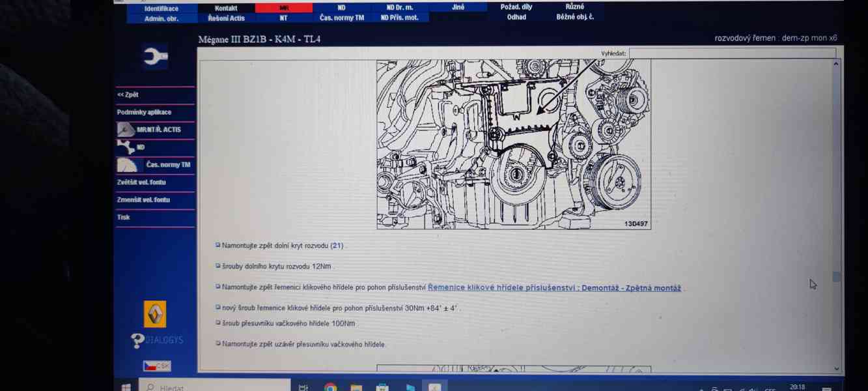Open ND Přís. mot. tab
The image size is (868, 391).
[x=400, y=18]
